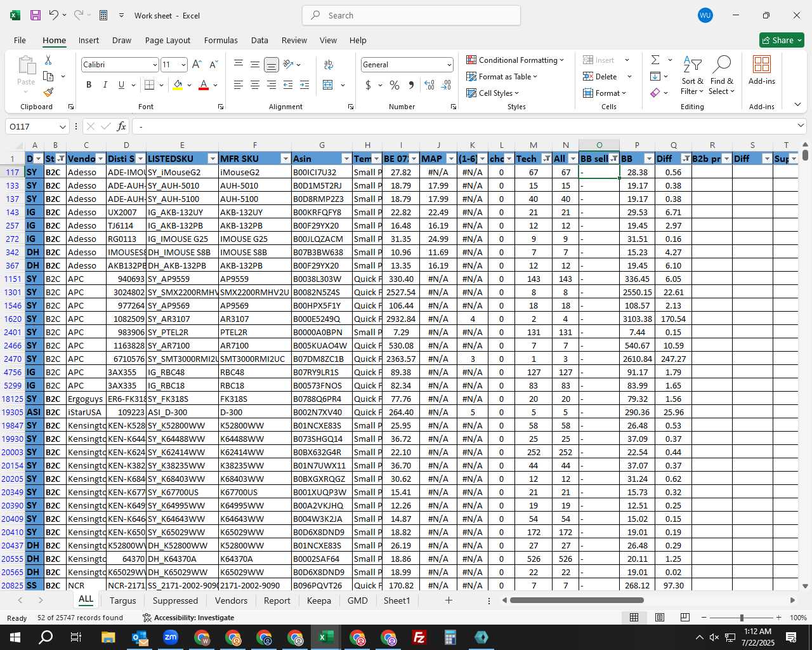Increase font size with the large A icon
Image resolution: width=812 pixels, height=650 pixels.
pyautogui.click(x=197, y=65)
